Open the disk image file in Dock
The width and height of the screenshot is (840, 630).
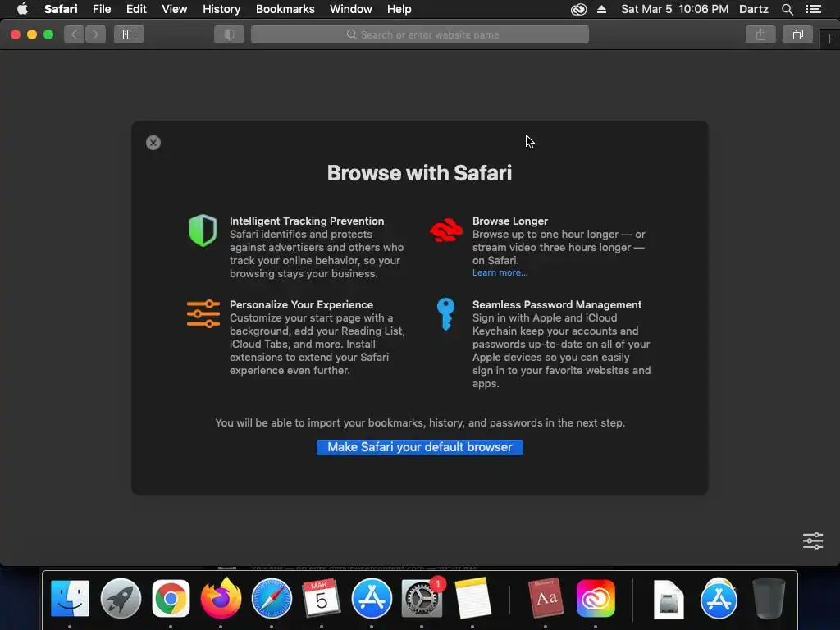coord(669,599)
